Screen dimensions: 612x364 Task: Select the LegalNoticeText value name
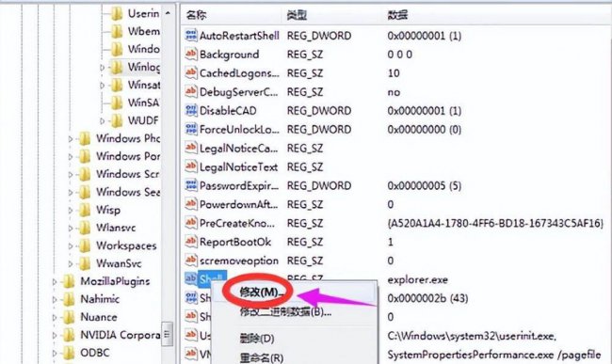coord(238,167)
